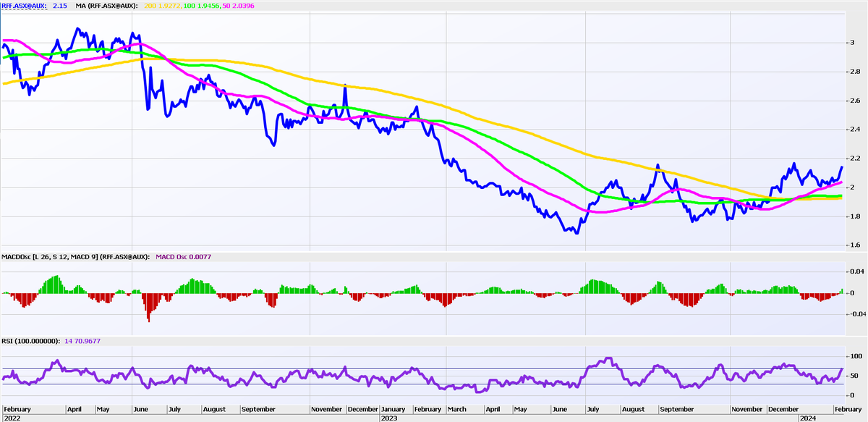This screenshot has width=868, height=422.
Task: Click the RFF.ASX@AUX ticker label in the price header
Action: click(25, 6)
